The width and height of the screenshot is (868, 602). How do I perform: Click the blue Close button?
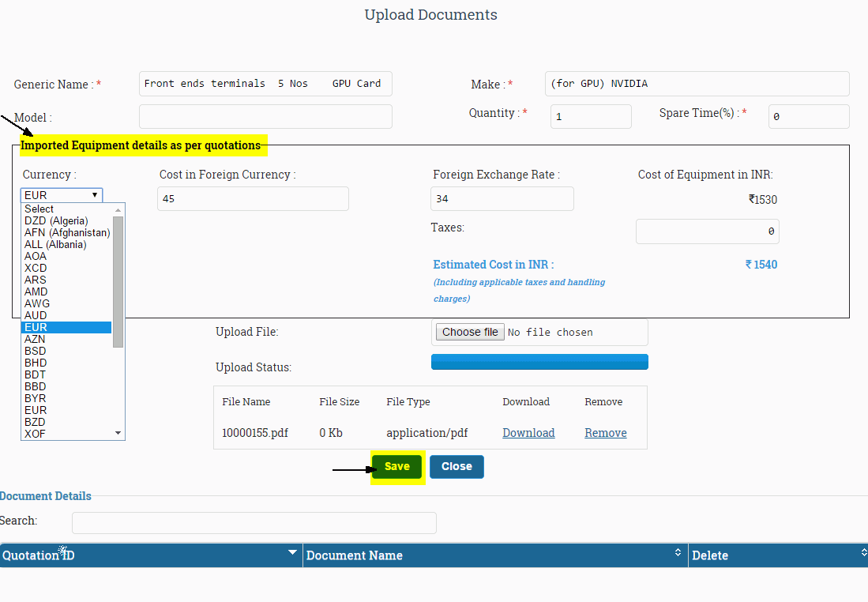coord(457,466)
